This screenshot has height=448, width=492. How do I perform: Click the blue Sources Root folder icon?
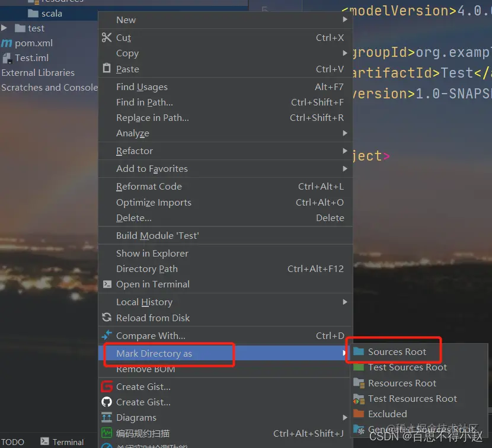tap(359, 351)
